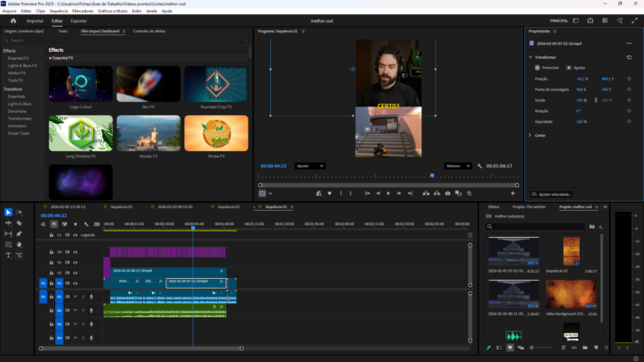Switch to the Exportar workspace tab
This screenshot has height=362, width=644.
(79, 20)
